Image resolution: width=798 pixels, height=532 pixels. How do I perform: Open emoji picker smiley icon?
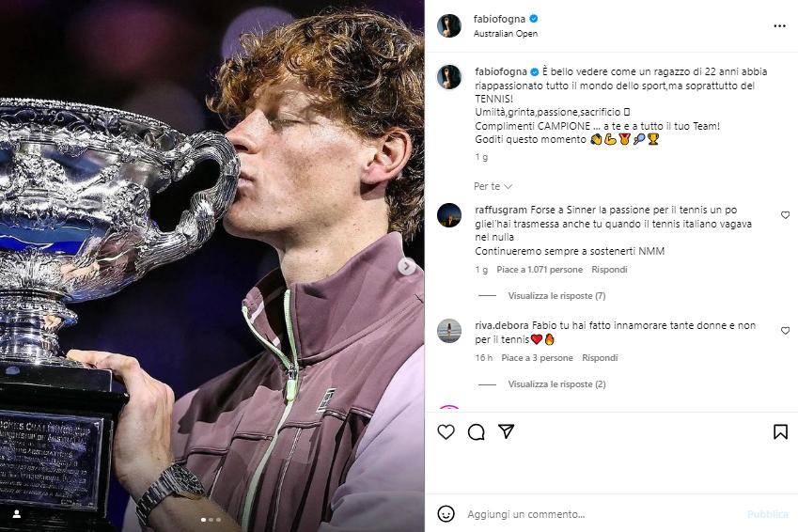tap(446, 514)
